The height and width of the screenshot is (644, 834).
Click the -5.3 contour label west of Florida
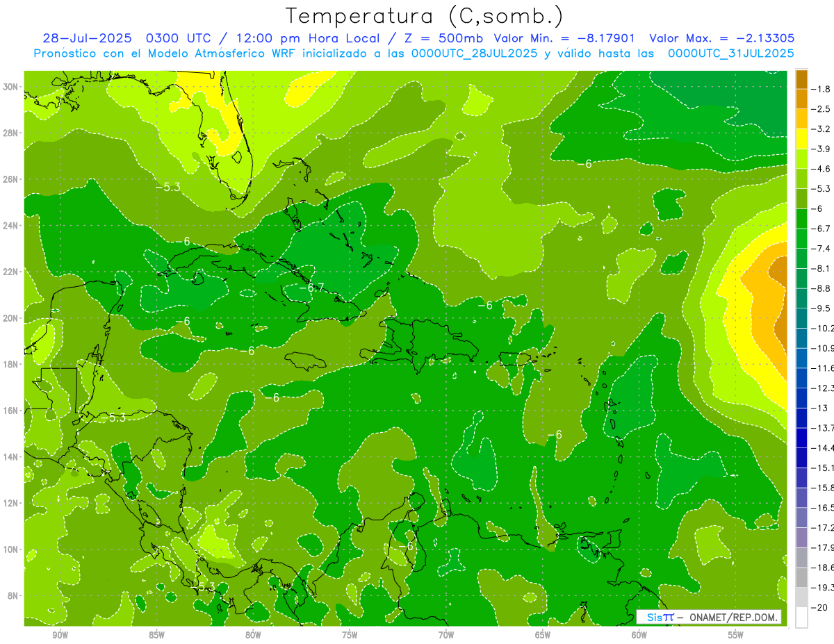pyautogui.click(x=167, y=187)
